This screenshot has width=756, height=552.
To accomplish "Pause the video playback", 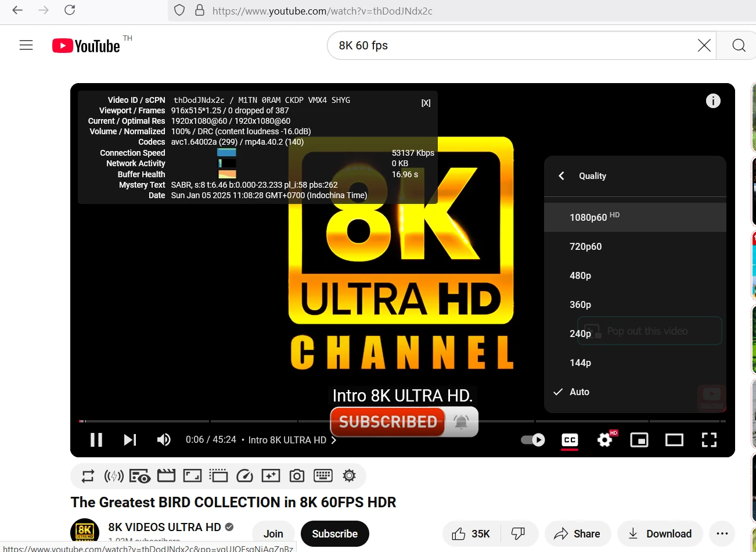I will 96,440.
